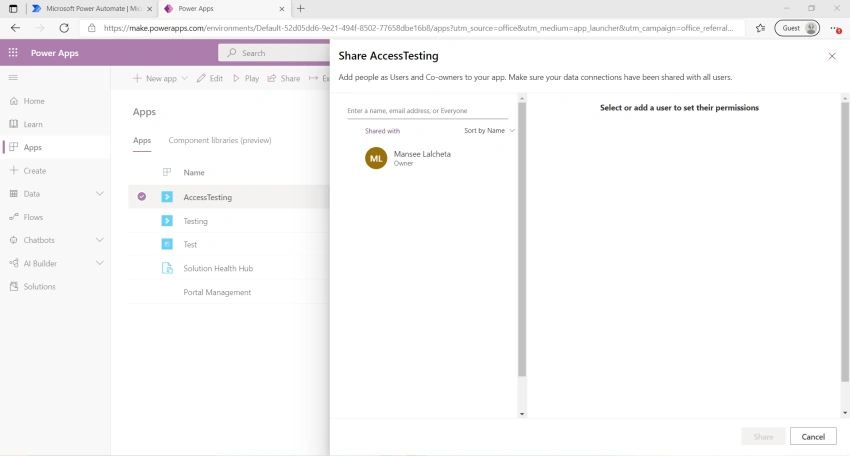Click the browser tab actions icon
Screen dimensions: 850x456
[x=13, y=9]
